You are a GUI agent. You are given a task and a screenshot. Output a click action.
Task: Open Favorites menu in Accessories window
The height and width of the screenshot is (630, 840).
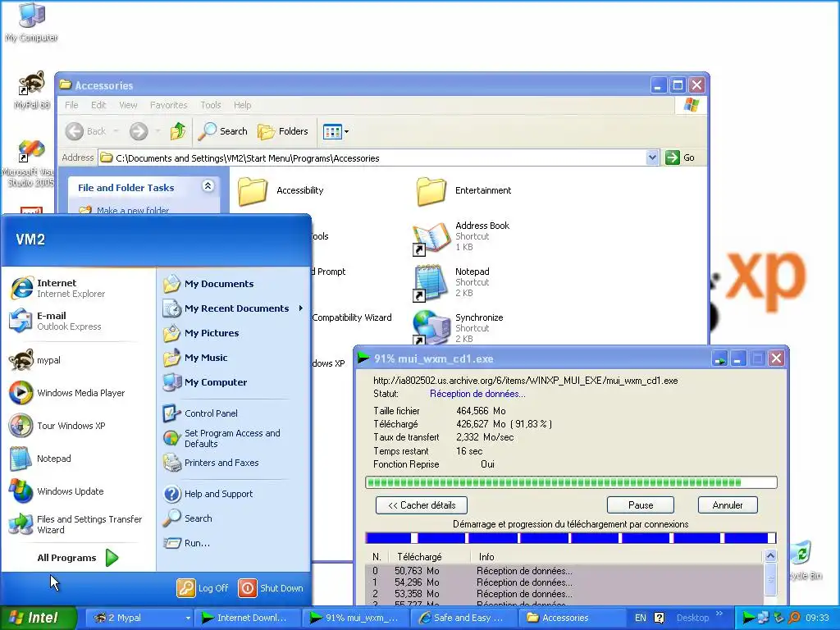[x=169, y=105]
